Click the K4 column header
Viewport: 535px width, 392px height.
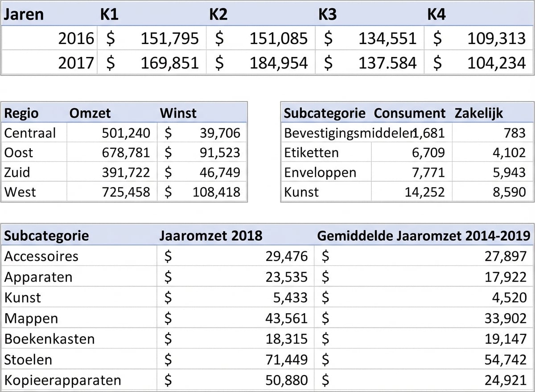coord(436,14)
